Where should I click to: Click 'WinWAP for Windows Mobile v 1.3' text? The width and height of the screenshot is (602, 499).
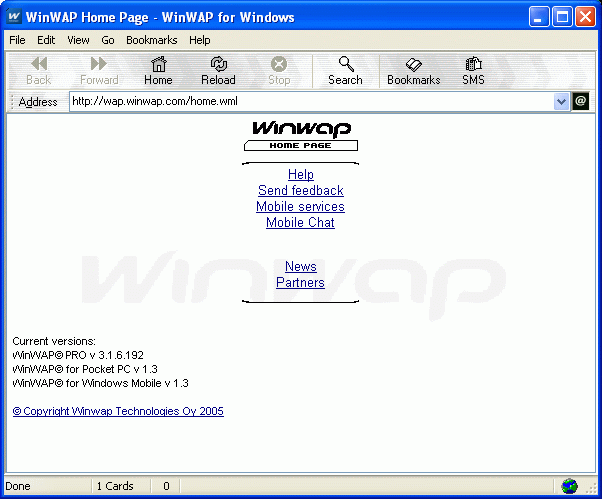pyautogui.click(x=101, y=383)
